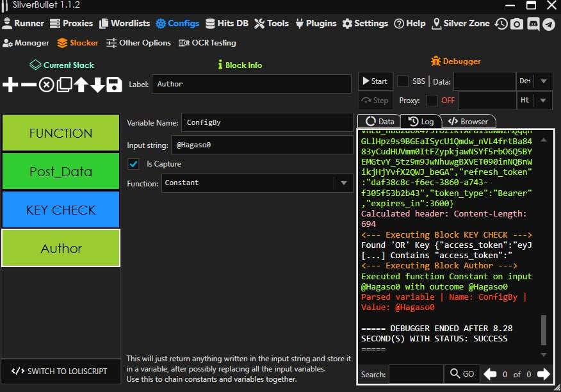The height and width of the screenshot is (392, 561).
Task: Enable the SBS checkbox
Action: coord(403,81)
